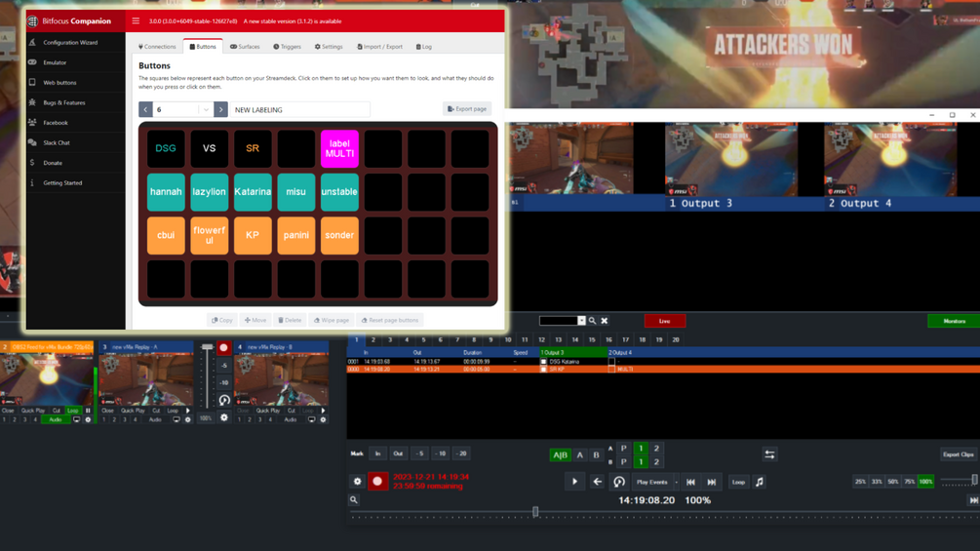980x551 pixels.
Task: Select the 100% replay speed preset
Action: point(925,482)
